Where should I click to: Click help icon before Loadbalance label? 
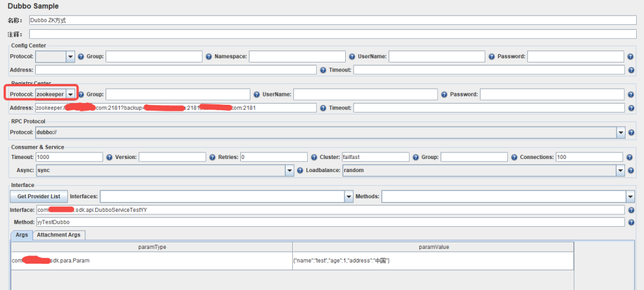pos(300,170)
